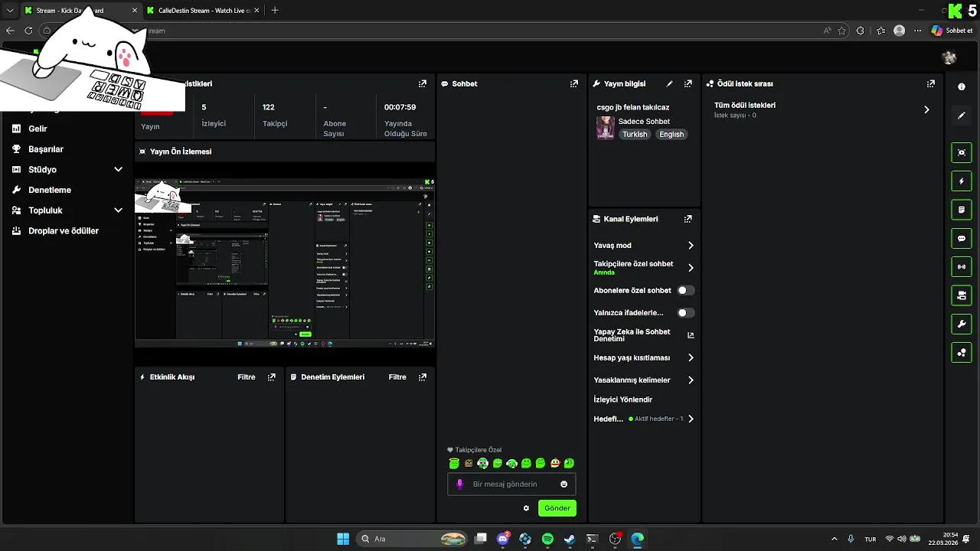Add this page to favorites star
Image resolution: width=980 pixels, height=551 pixels.
pyautogui.click(x=841, y=31)
